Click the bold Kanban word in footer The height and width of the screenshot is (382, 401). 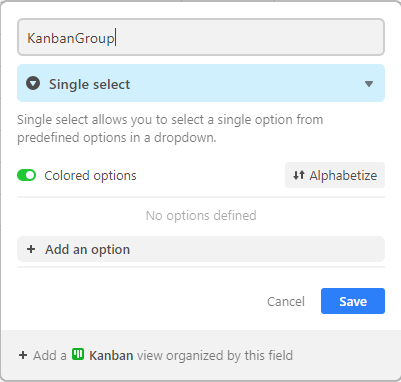[111, 355]
